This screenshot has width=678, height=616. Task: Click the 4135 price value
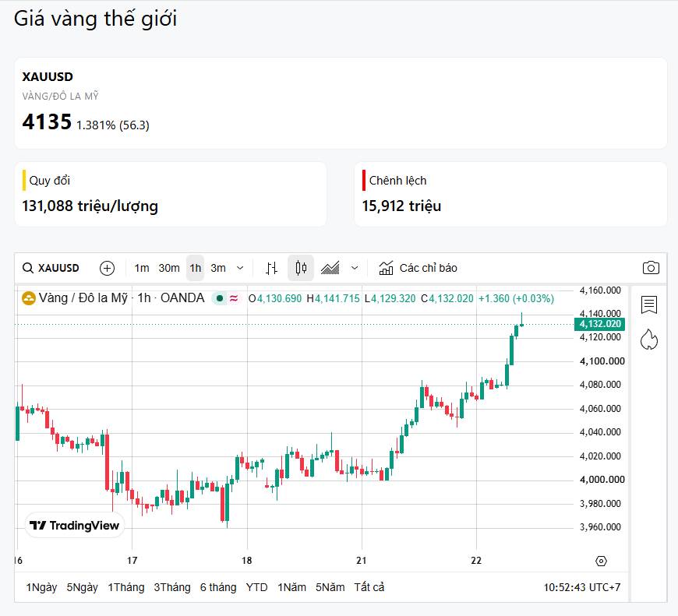(x=47, y=121)
